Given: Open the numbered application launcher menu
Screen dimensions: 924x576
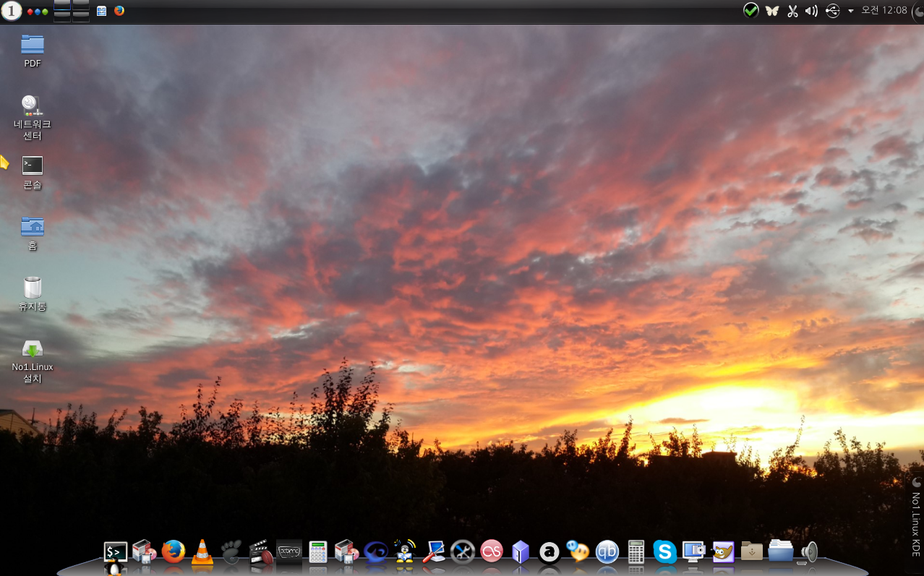Looking at the screenshot, I should tap(11, 11).
